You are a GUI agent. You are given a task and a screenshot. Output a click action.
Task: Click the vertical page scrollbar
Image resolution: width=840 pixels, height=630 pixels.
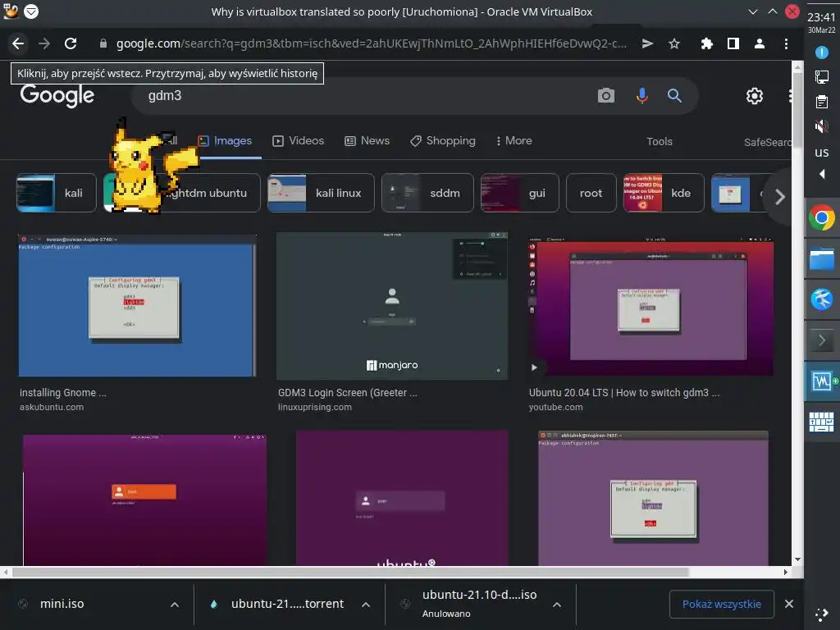[x=797, y=110]
